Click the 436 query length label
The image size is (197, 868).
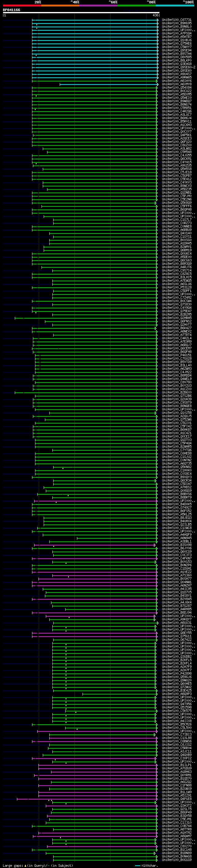click(x=155, y=15)
